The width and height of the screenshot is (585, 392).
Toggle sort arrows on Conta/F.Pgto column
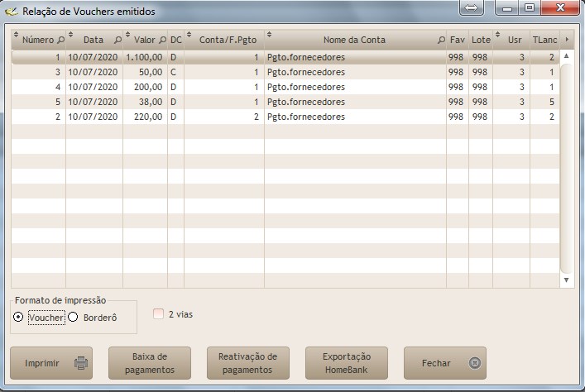189,37
